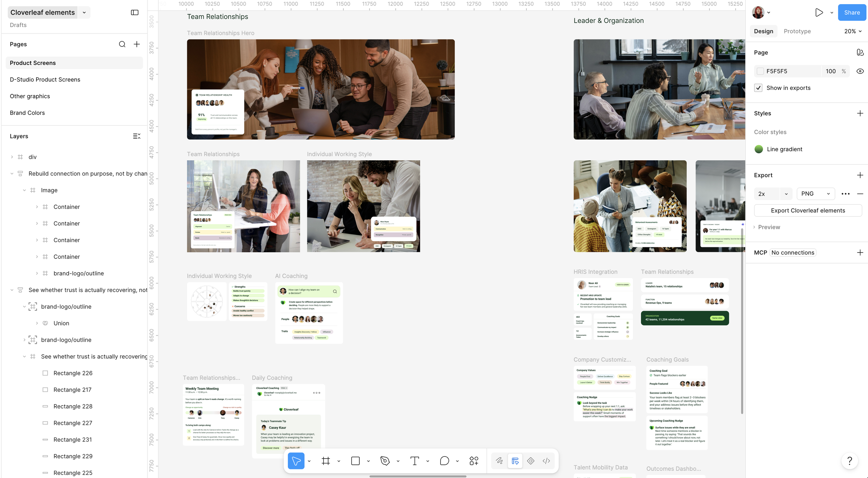Viewport: 868px width, 478px height.
Task: Open the zoom level 20% dropdown
Action: 853,31
